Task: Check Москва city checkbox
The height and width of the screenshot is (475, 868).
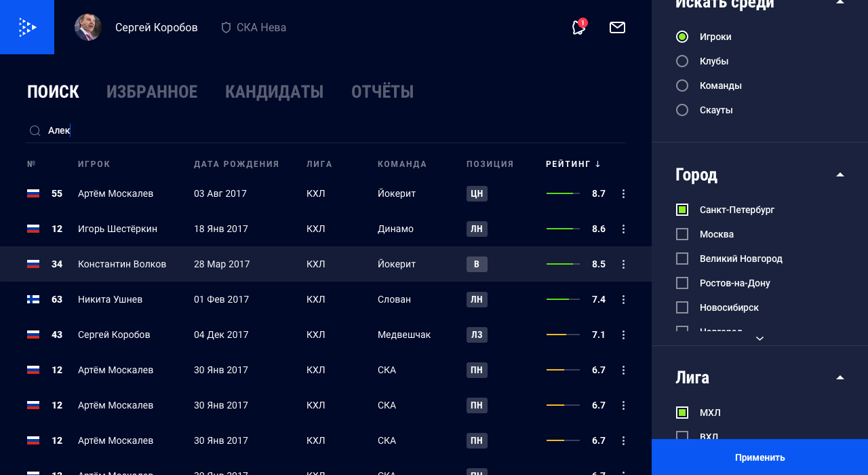Action: [x=682, y=234]
